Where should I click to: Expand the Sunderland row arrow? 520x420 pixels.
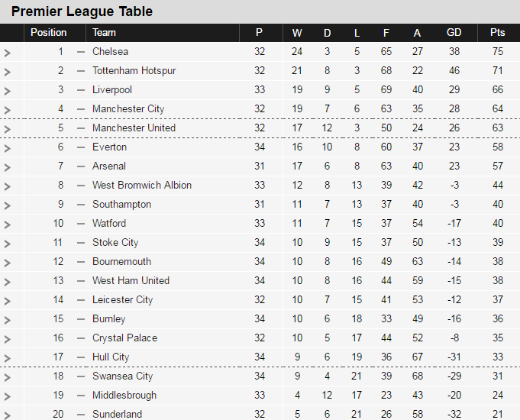8,415
